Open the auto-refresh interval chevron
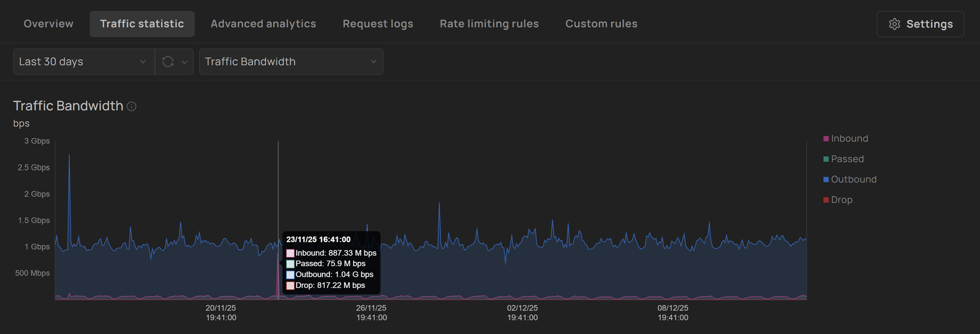 coord(184,62)
